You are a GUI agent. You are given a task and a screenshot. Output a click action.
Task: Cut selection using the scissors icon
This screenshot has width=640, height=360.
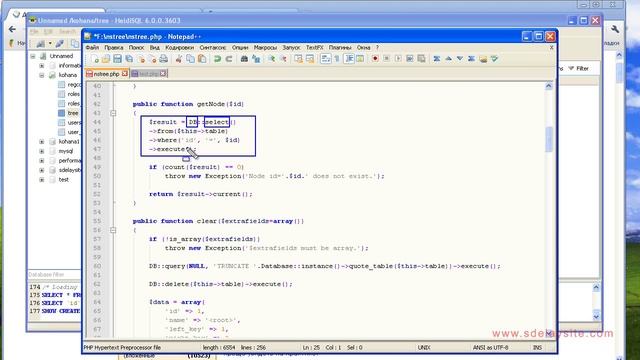pos(179,59)
